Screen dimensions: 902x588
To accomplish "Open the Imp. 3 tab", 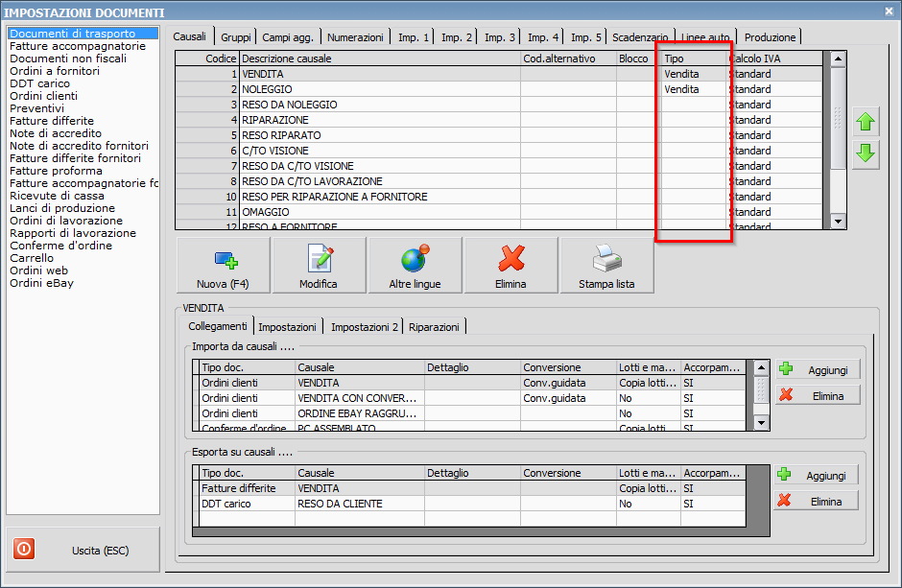I will [x=499, y=37].
